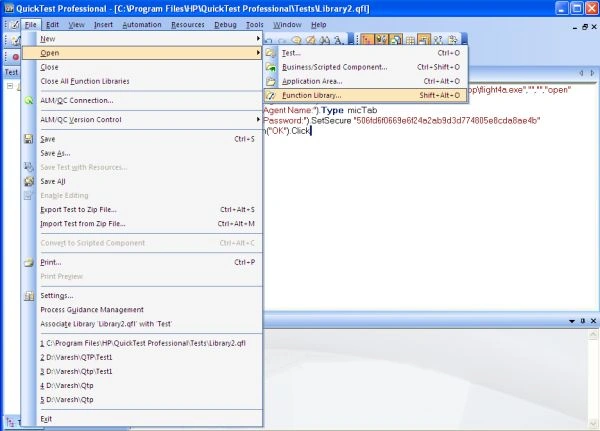This screenshot has height=431, width=600.
Task: Choose Application Area... entry
Action: point(365,81)
